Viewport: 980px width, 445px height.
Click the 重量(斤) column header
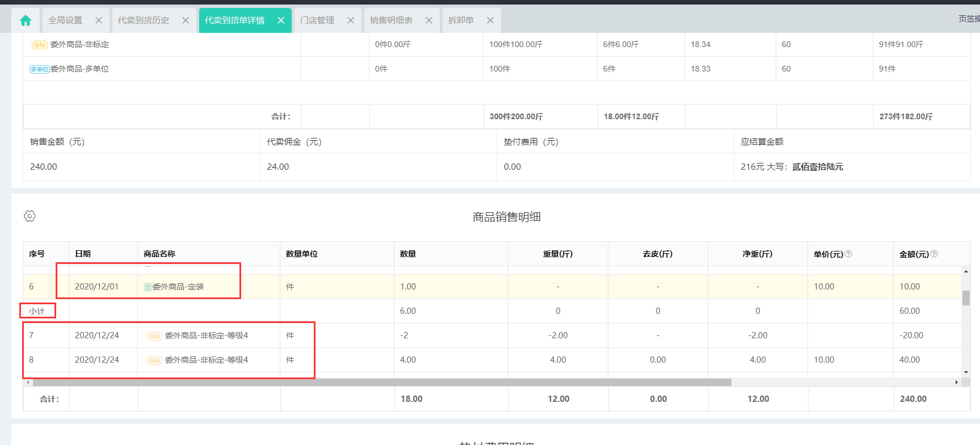point(558,254)
